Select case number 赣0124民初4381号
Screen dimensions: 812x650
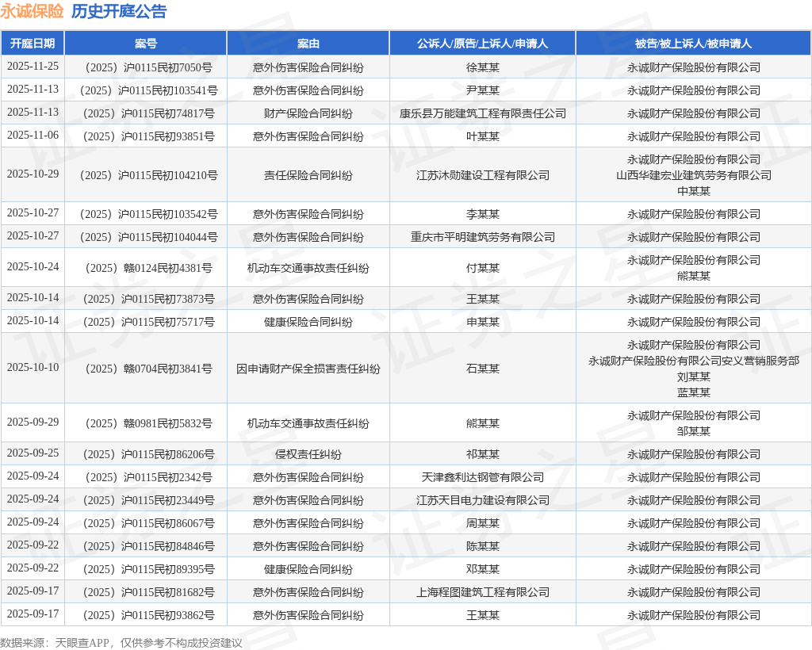(148, 268)
